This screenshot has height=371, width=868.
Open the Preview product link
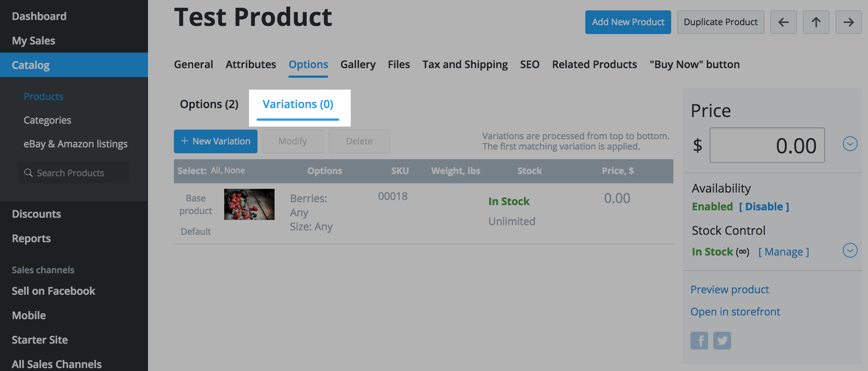[x=730, y=290]
